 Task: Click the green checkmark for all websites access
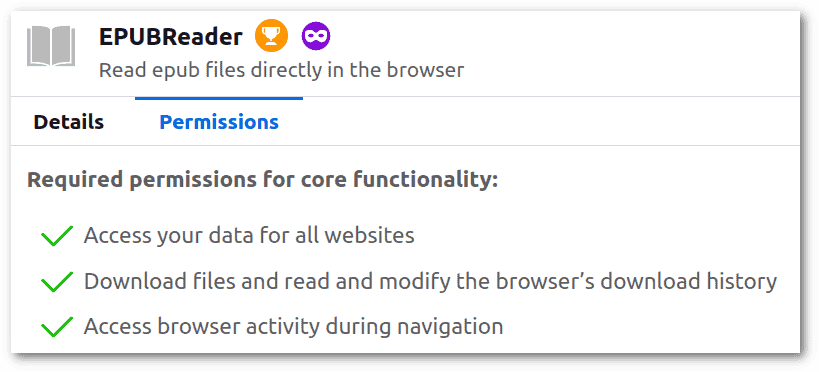56,236
